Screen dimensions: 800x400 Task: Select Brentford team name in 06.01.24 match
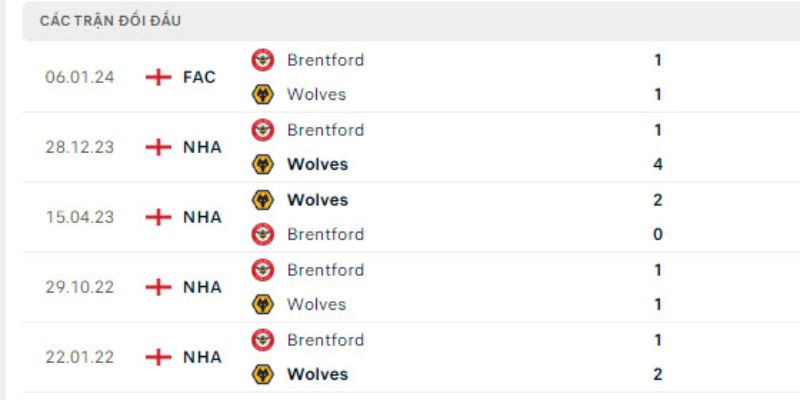pos(325,60)
